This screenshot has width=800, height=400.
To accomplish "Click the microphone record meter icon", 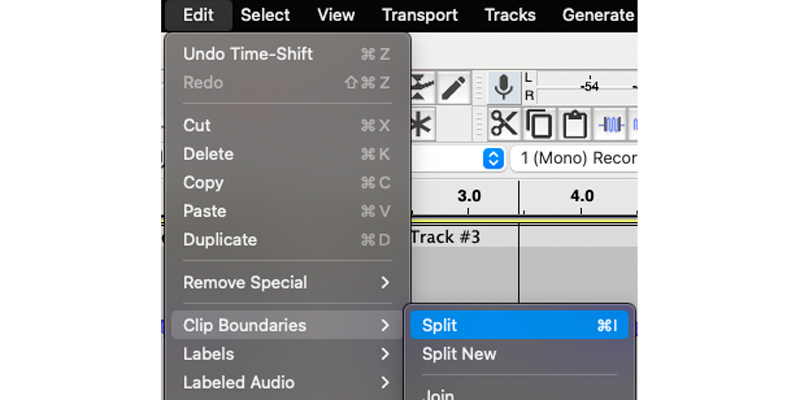I will tap(504, 88).
